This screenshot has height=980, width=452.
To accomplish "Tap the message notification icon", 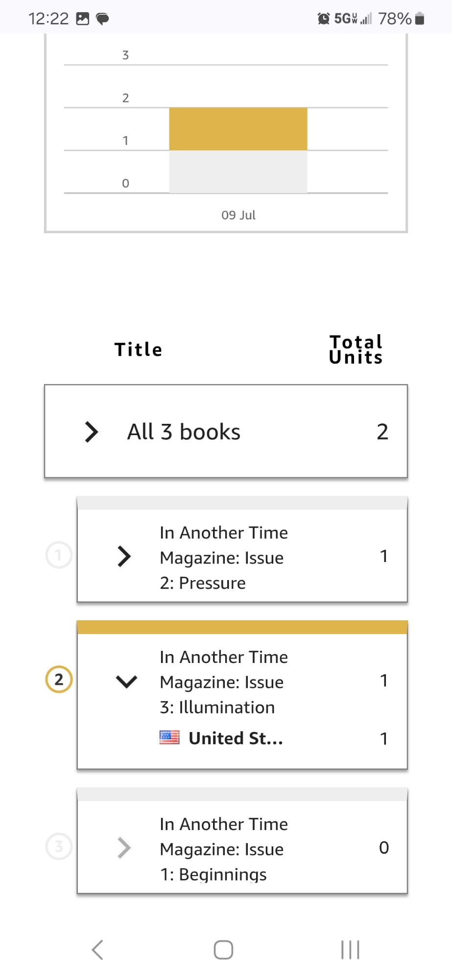I will click(x=102, y=19).
